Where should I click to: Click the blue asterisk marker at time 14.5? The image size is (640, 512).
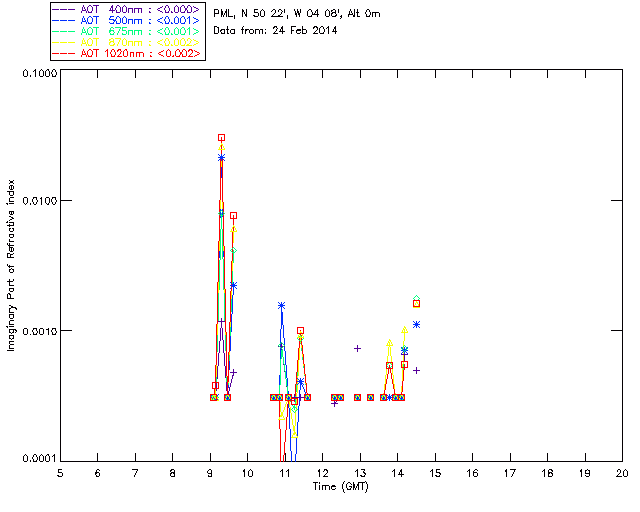(416, 325)
